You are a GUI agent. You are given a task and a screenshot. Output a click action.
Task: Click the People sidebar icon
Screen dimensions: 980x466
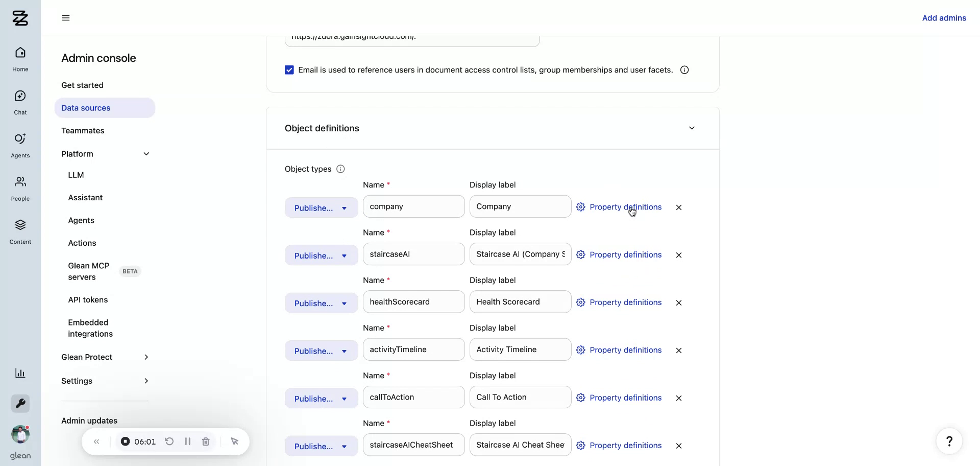pyautogui.click(x=20, y=187)
